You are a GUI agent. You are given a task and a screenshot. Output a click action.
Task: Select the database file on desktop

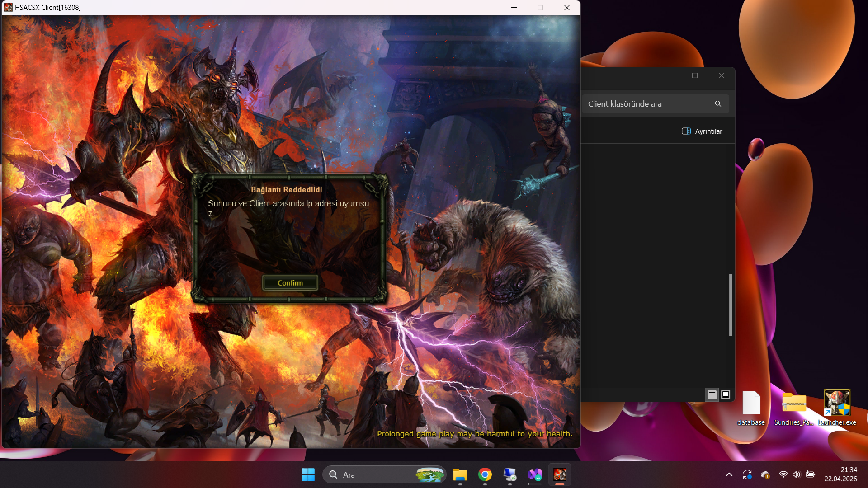[751, 408]
